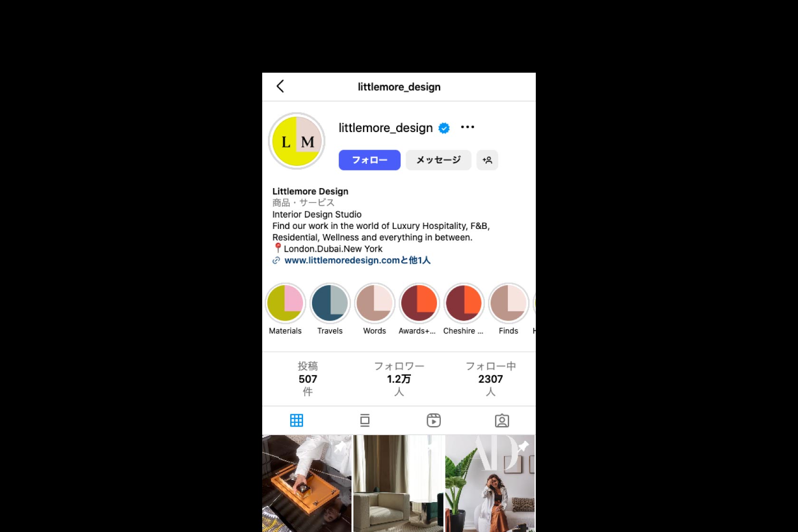Open the Words story highlight
Viewport: 798px width, 532px height.
tap(374, 303)
